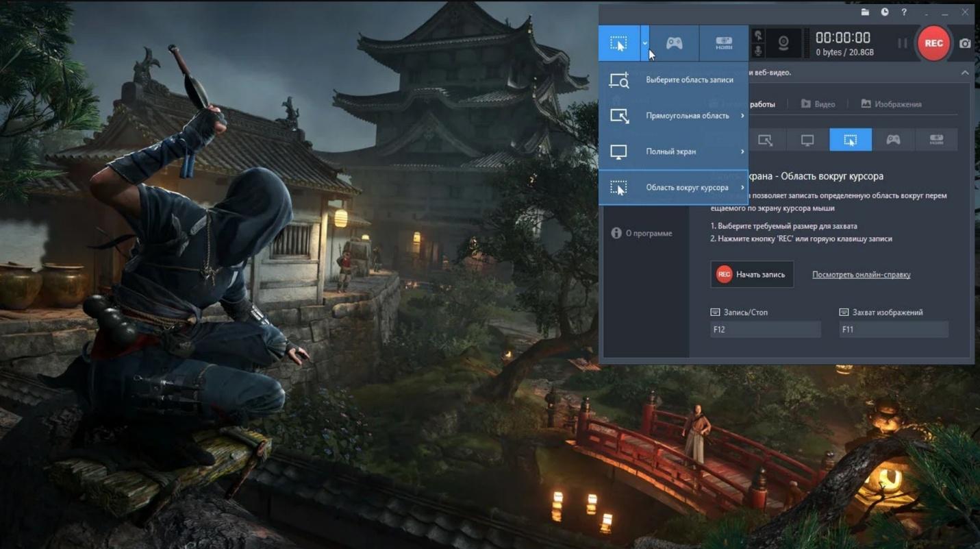This screenshot has width=980, height=549.
Task: Open the scheduled recording clock icon
Action: (885, 12)
